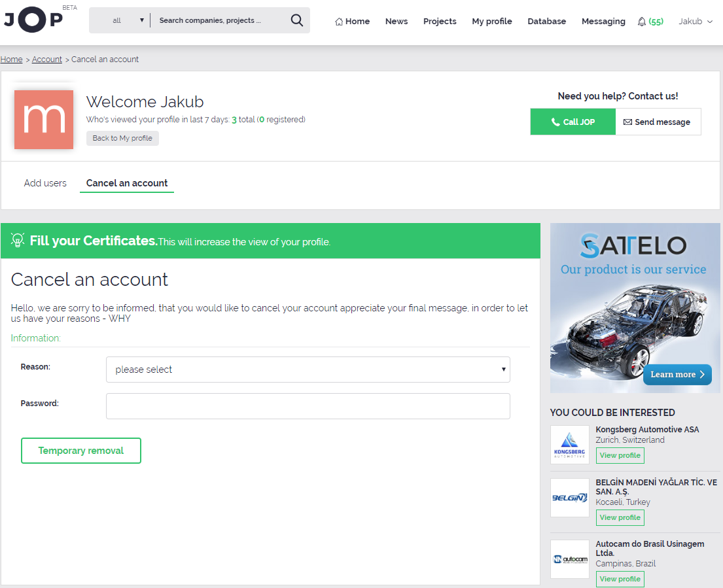Screen dimensions: 723x588
Task: Click the Back to My profile button
Action: 122,138
